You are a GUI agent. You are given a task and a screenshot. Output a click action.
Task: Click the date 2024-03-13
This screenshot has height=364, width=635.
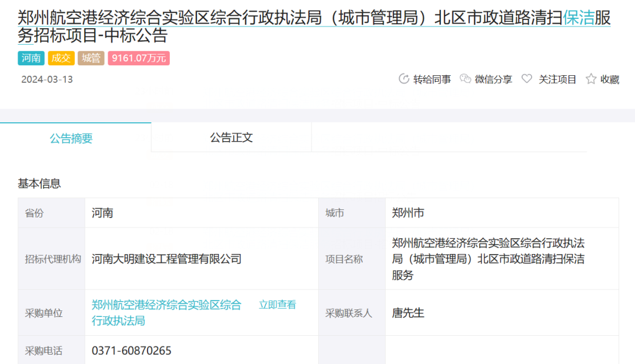47,79
